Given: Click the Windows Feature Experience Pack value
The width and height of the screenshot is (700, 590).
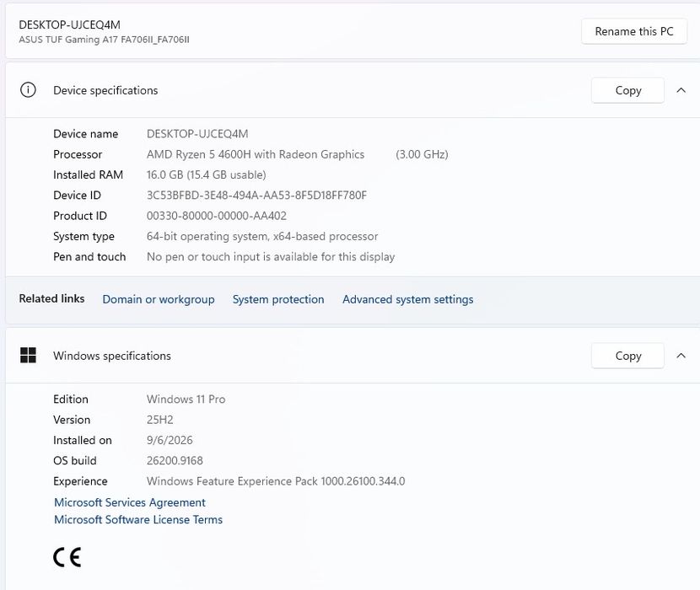Looking at the screenshot, I should pyautogui.click(x=276, y=481).
